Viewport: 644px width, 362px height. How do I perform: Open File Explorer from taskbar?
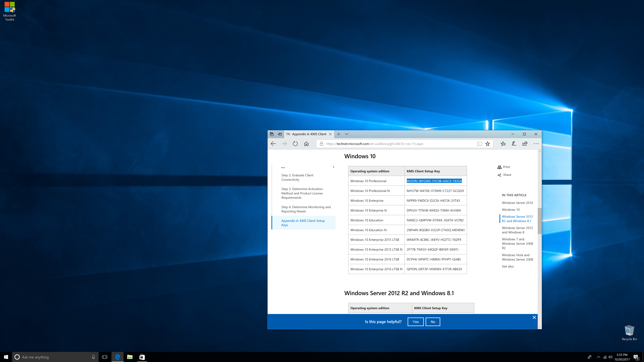(130, 357)
